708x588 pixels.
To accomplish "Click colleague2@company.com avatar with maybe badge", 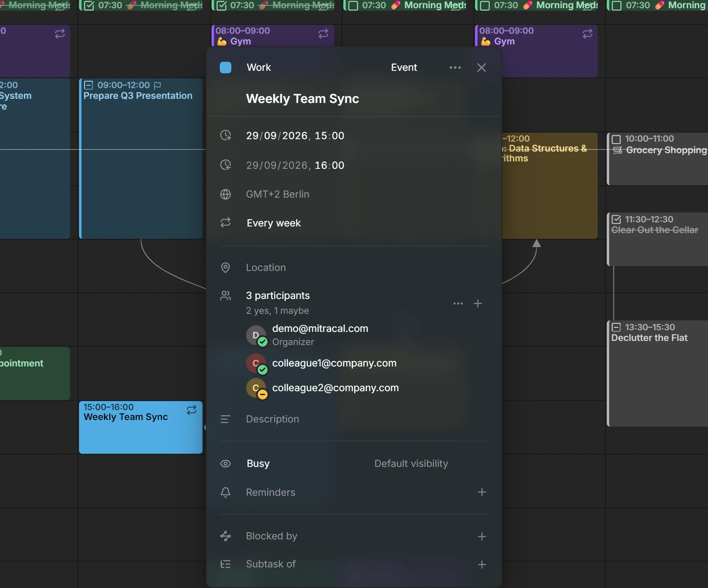I will pyautogui.click(x=257, y=388).
